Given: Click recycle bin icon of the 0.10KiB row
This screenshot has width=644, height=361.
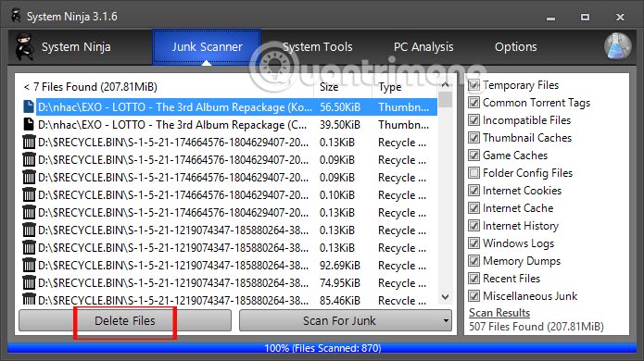Looking at the screenshot, I should coord(29,195).
